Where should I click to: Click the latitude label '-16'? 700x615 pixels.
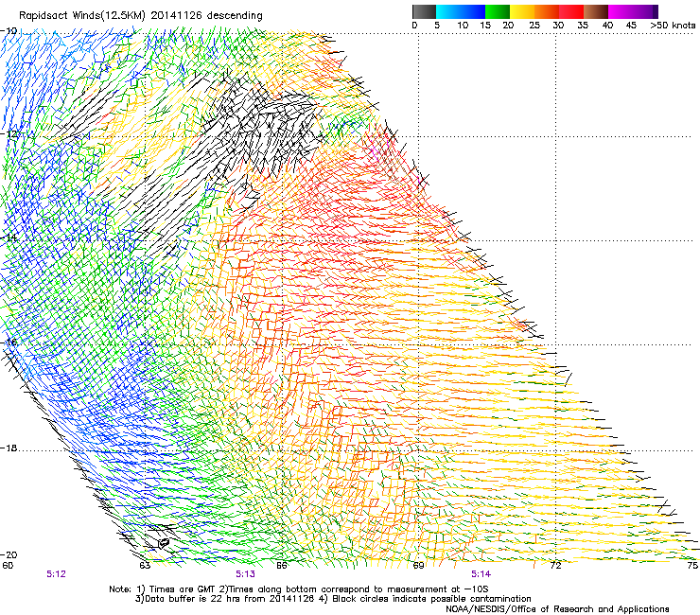pos(9,343)
